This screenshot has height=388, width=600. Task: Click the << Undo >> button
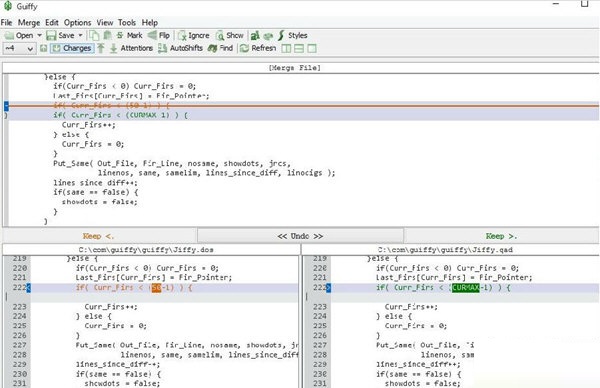(300, 236)
